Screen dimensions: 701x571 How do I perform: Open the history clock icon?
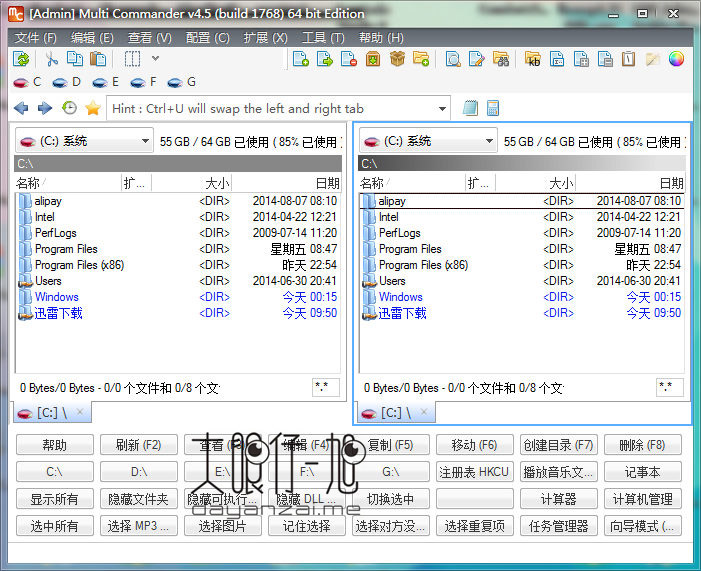[x=69, y=108]
